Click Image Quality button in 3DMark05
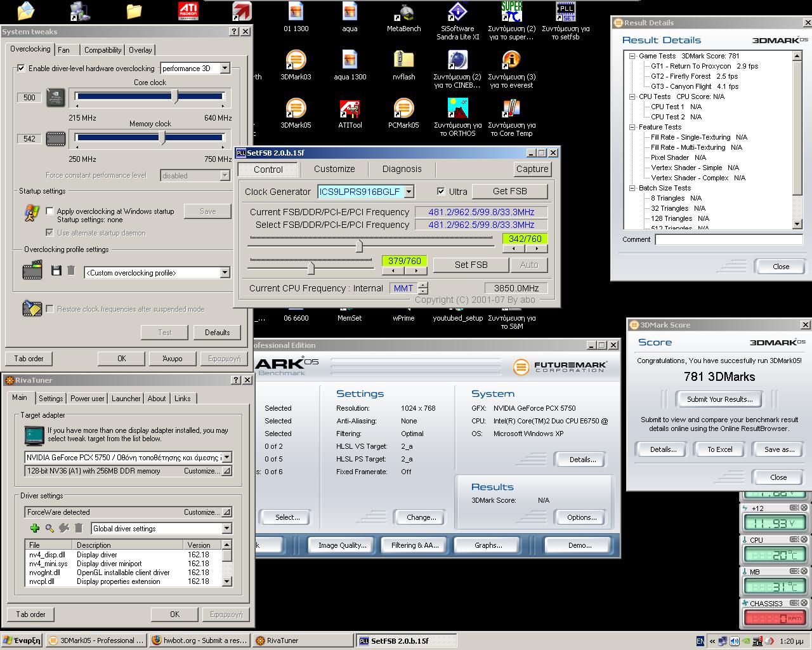The image size is (812, 650). (x=342, y=545)
